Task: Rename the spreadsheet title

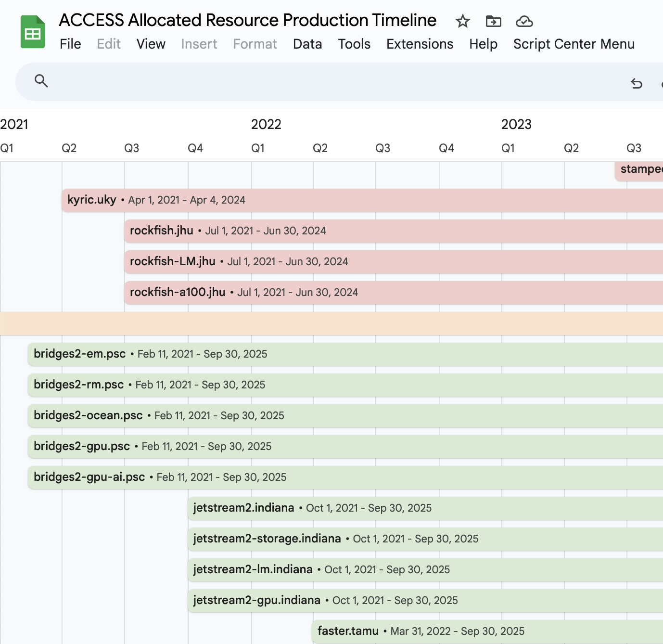Action: [x=247, y=20]
